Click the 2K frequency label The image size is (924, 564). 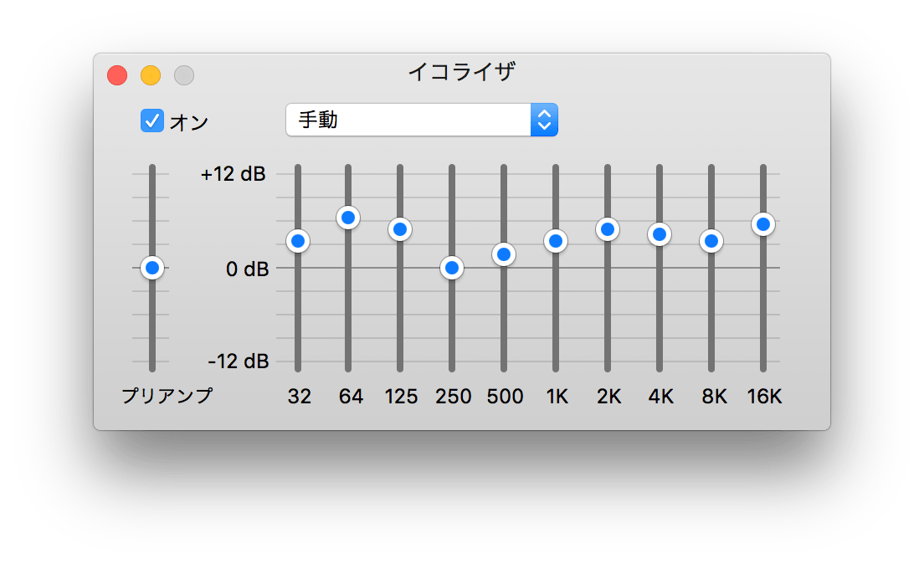(608, 397)
